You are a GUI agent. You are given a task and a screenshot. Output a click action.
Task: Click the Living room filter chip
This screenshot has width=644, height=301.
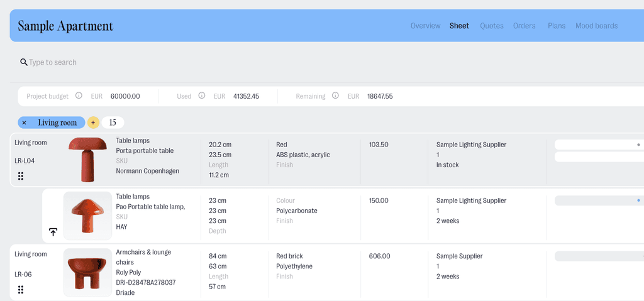click(52, 123)
